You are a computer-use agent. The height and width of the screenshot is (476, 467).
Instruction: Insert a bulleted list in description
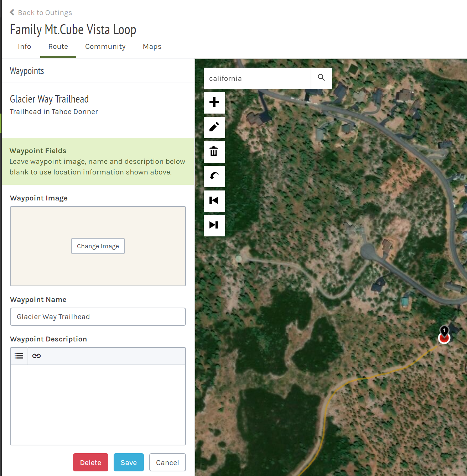(x=19, y=356)
